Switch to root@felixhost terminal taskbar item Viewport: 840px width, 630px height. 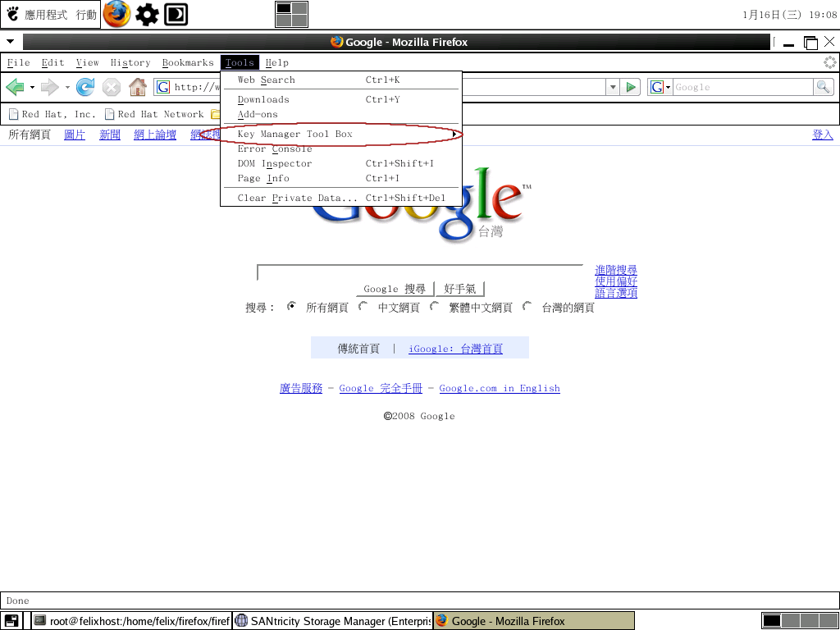(131, 621)
